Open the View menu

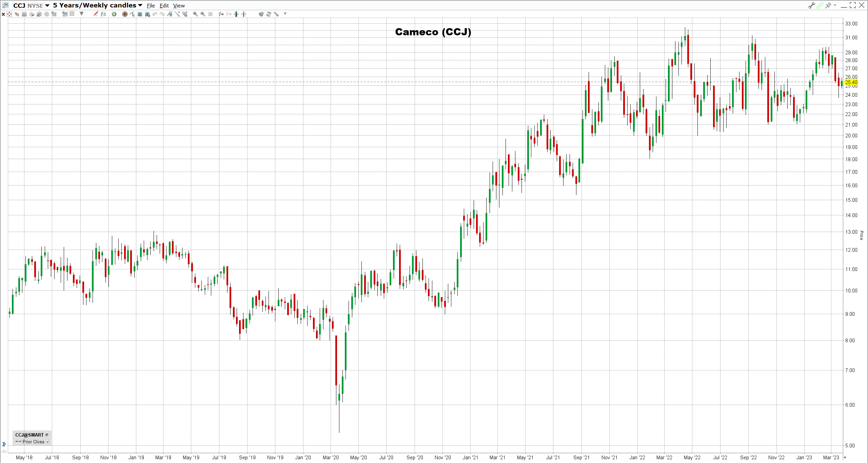(x=179, y=6)
